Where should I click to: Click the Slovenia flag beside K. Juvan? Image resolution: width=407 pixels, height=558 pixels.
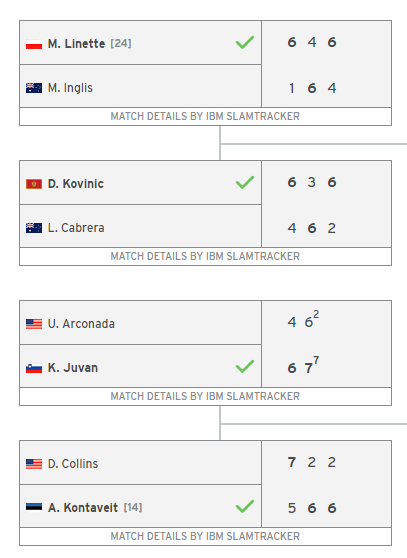[x=34, y=368]
